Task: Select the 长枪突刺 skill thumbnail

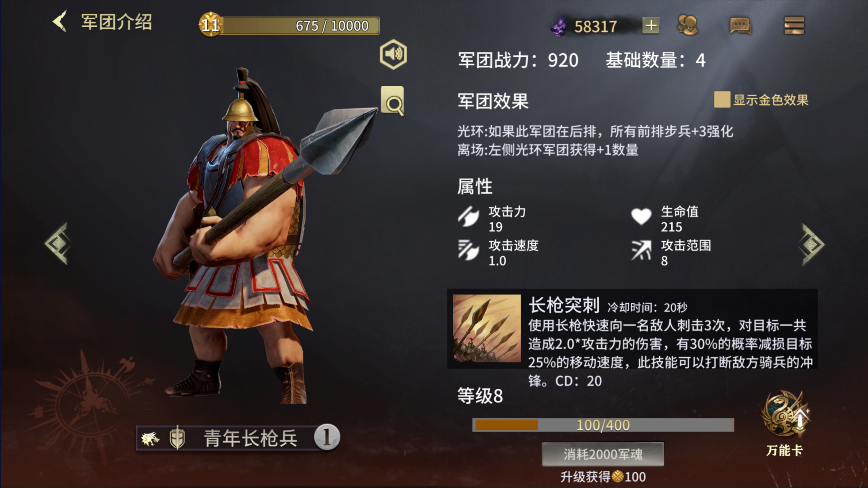Action: pyautogui.click(x=487, y=328)
